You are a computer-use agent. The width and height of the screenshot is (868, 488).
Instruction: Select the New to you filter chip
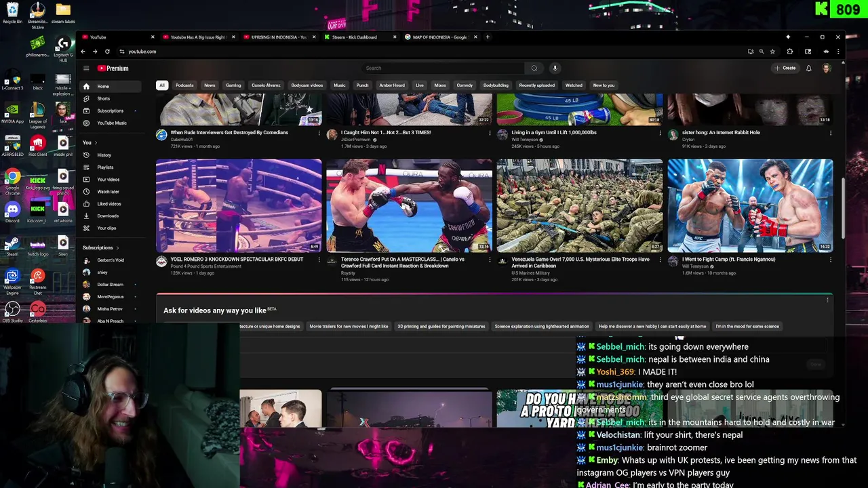click(604, 85)
